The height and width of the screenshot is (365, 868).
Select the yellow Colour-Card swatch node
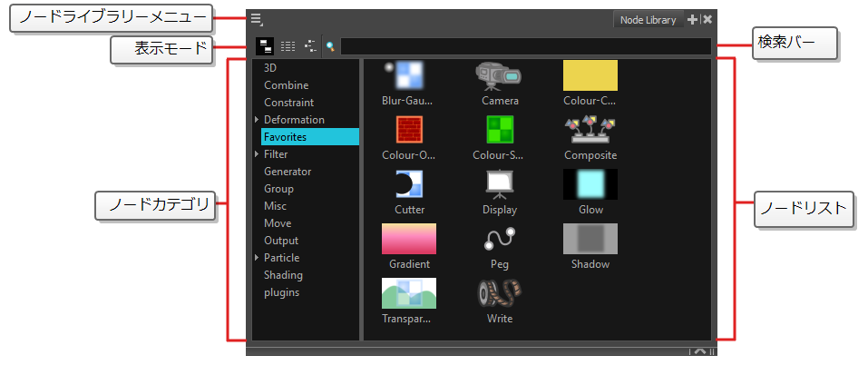(x=590, y=75)
